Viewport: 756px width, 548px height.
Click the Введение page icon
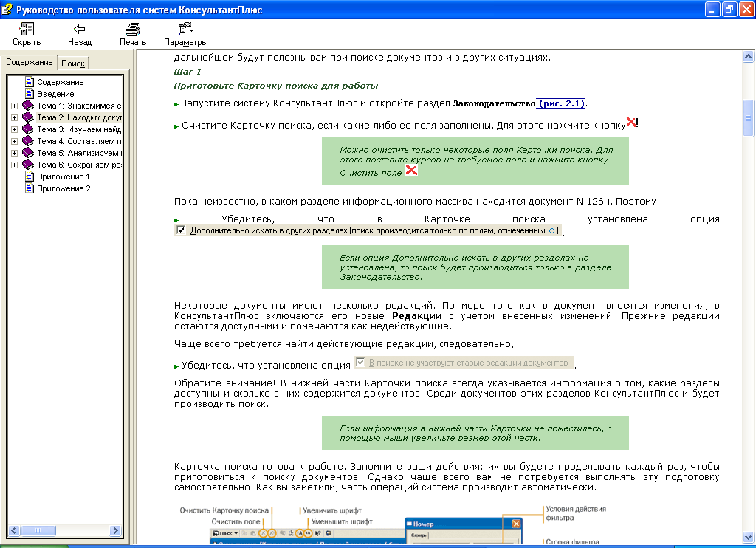click(x=30, y=93)
